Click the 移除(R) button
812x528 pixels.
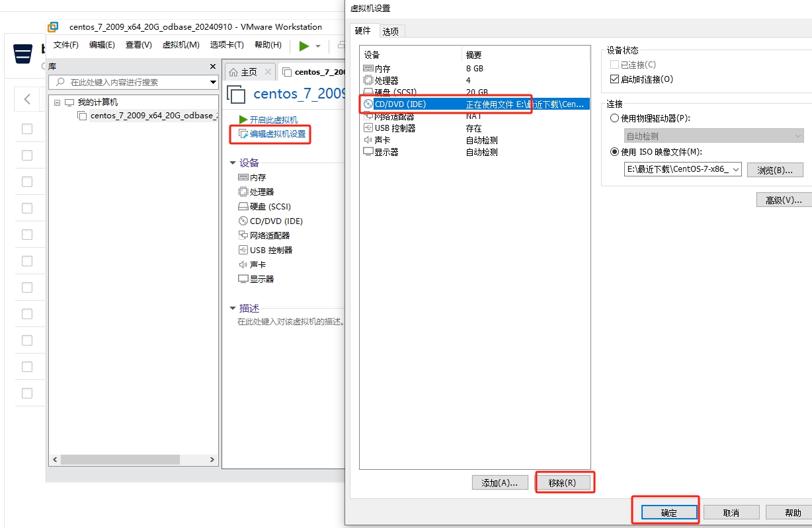point(561,482)
